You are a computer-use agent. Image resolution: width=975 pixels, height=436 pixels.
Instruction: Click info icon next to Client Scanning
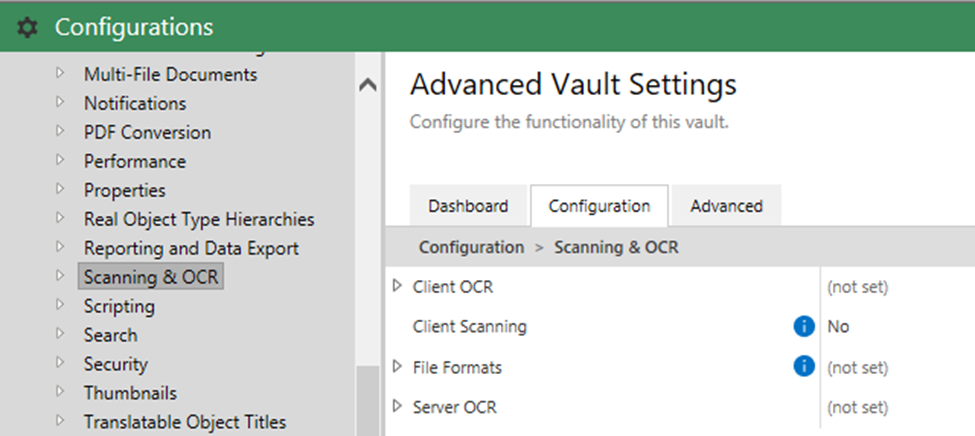(803, 326)
